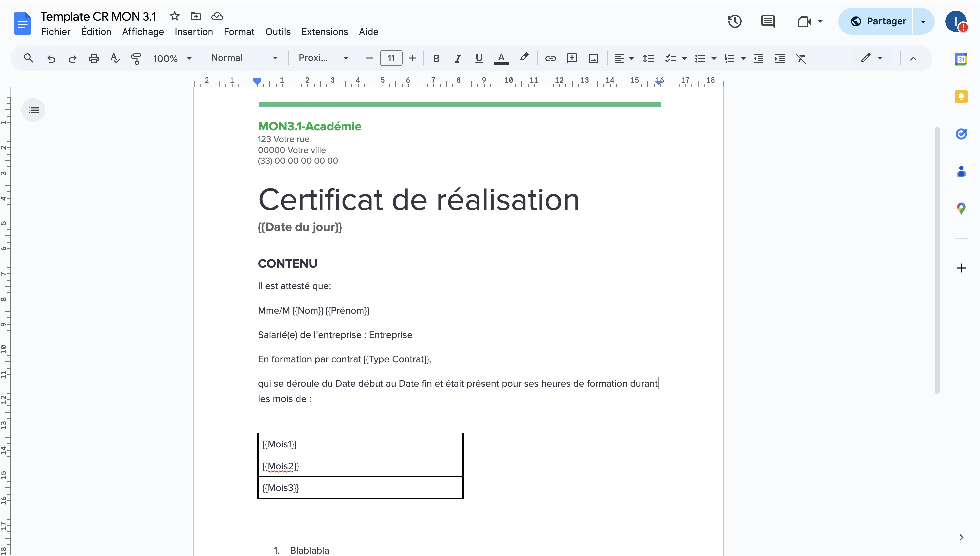Image resolution: width=980 pixels, height=556 pixels.
Task: Click the insert link icon
Action: coord(550,58)
